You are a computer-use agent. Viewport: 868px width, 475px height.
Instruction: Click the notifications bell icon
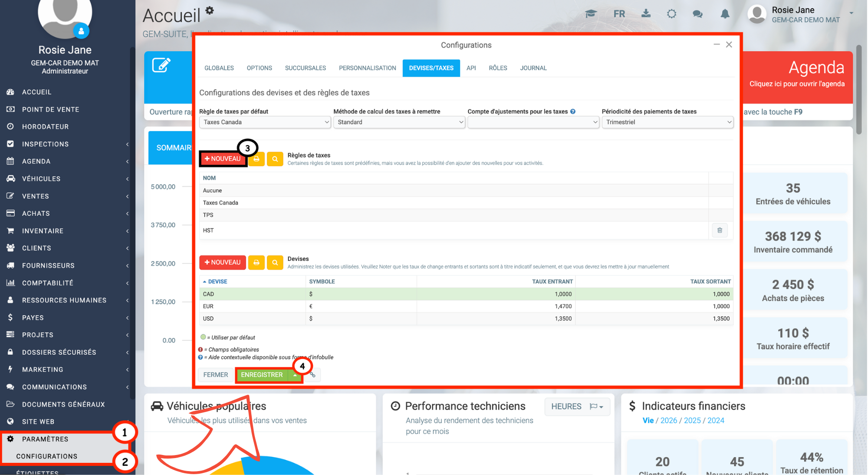pos(725,14)
